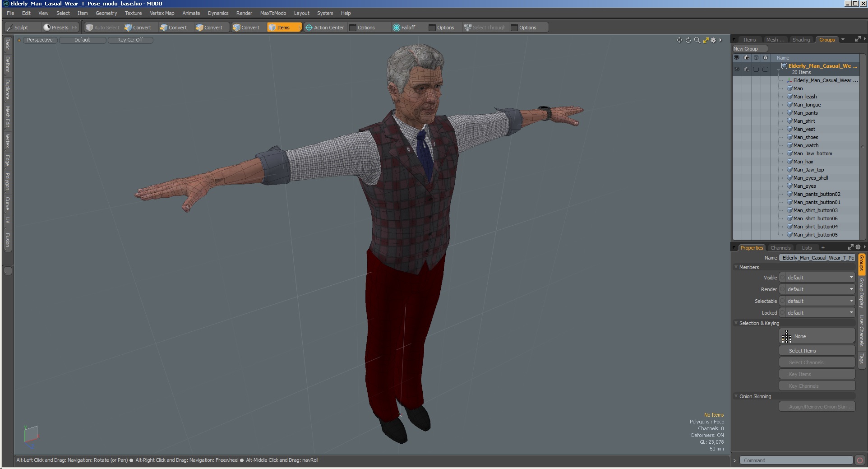Click the Default shading style button
The image size is (868, 469).
point(83,40)
